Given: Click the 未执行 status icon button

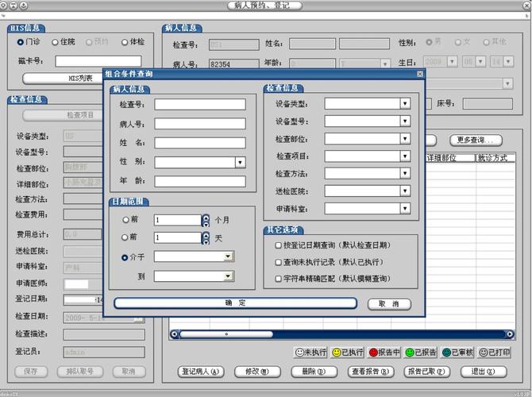Looking at the screenshot, I should 310,353.
